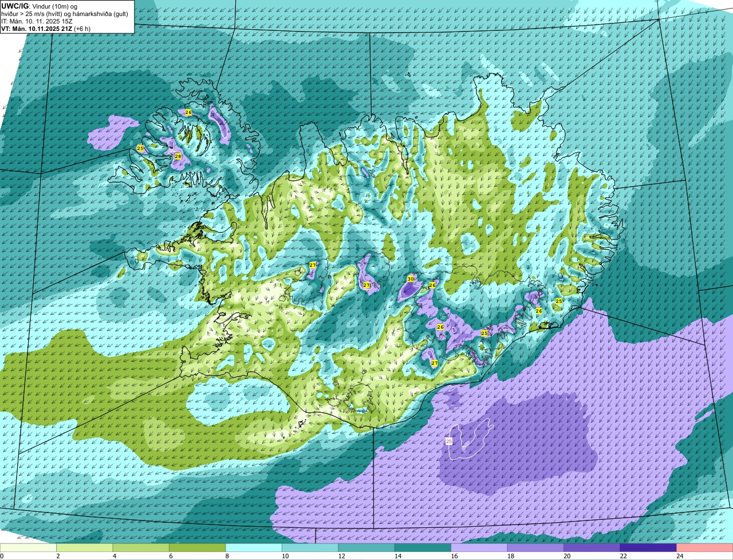This screenshot has height=560, width=733.
Task: Click the 12–14 m/s teal legend swatch
Action: click(x=366, y=548)
